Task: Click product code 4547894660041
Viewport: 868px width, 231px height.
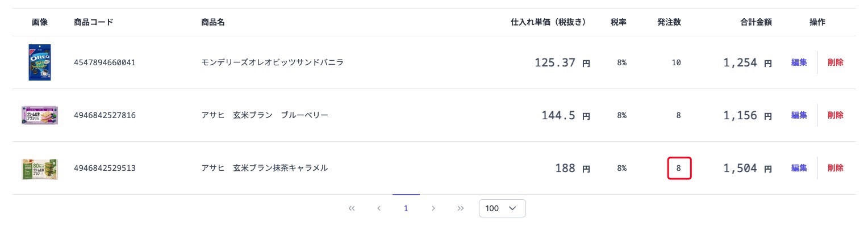Action: (x=105, y=62)
